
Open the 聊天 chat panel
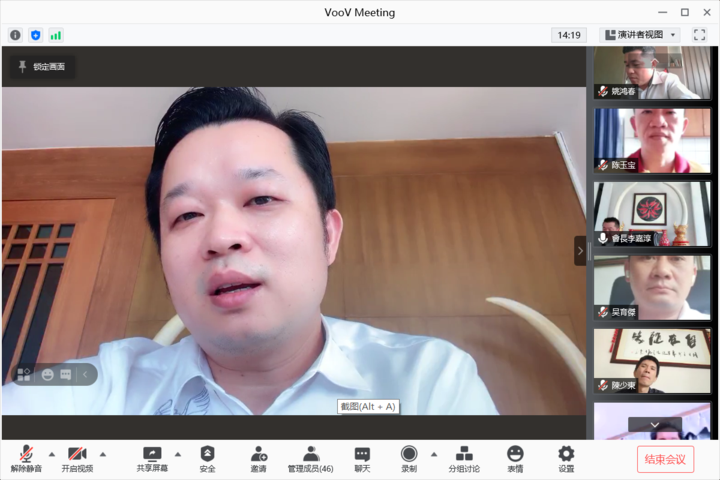click(362, 459)
